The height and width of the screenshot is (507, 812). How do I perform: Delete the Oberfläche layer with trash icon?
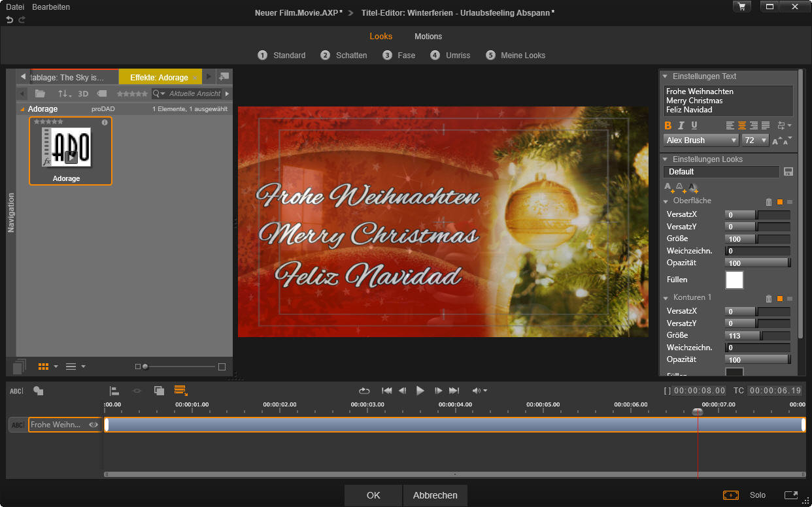point(769,203)
